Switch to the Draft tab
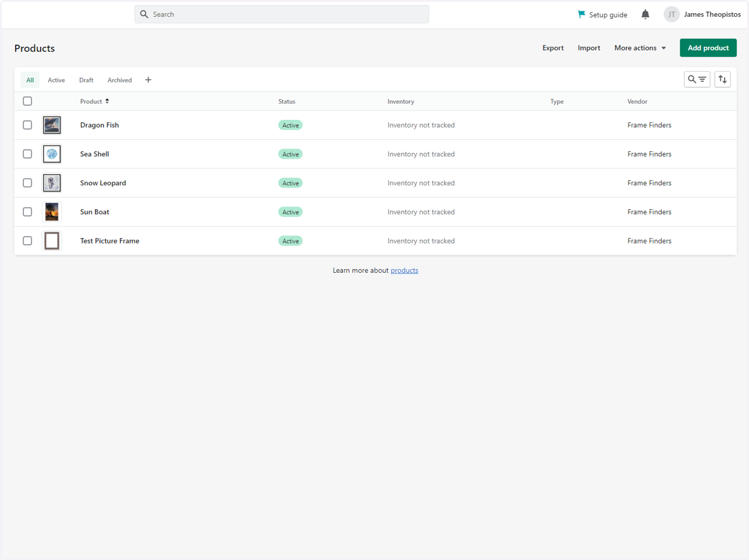The image size is (749, 560). 86,80
